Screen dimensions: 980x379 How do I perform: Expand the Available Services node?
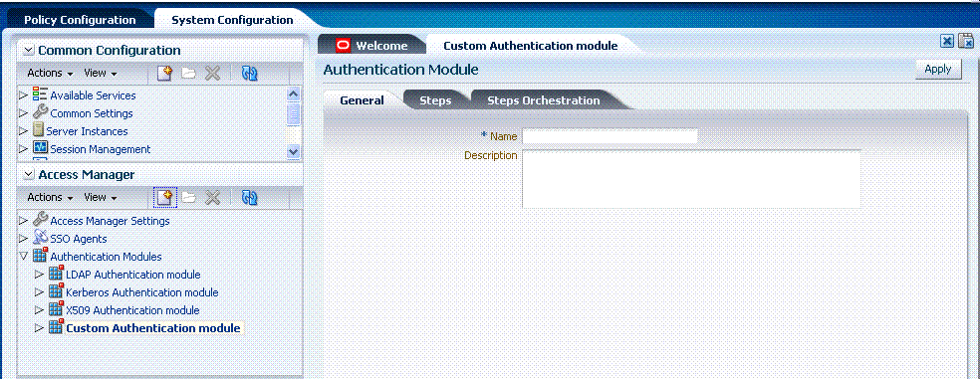24,95
